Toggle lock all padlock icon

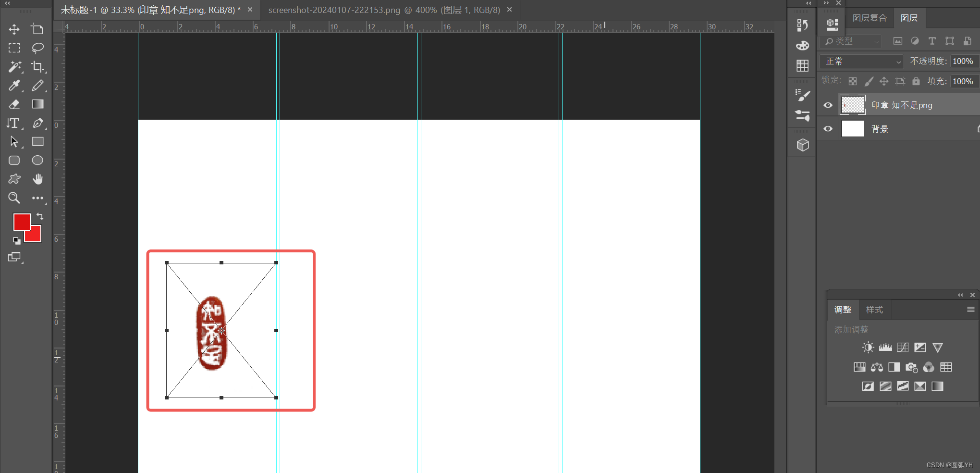click(916, 81)
